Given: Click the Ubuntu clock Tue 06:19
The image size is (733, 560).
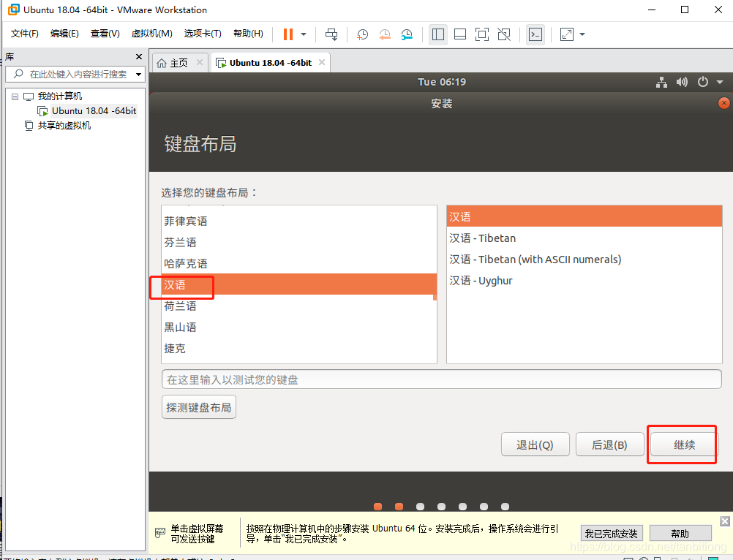Looking at the screenshot, I should [x=442, y=82].
